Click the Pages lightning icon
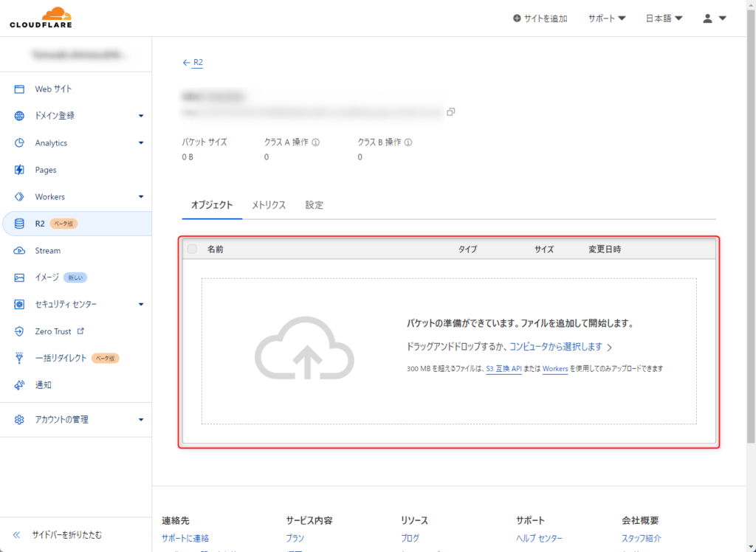756x552 pixels. [x=19, y=170]
